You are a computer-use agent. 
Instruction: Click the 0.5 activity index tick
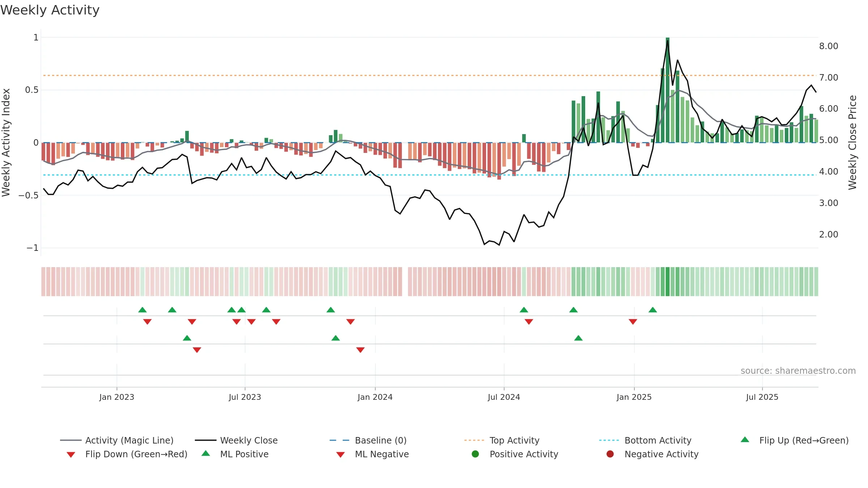point(32,90)
